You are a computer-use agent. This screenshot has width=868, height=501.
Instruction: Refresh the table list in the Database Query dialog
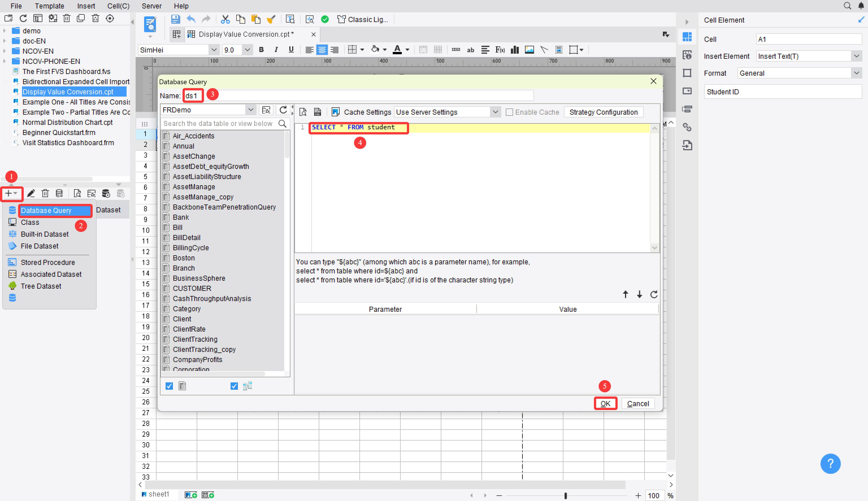click(283, 110)
